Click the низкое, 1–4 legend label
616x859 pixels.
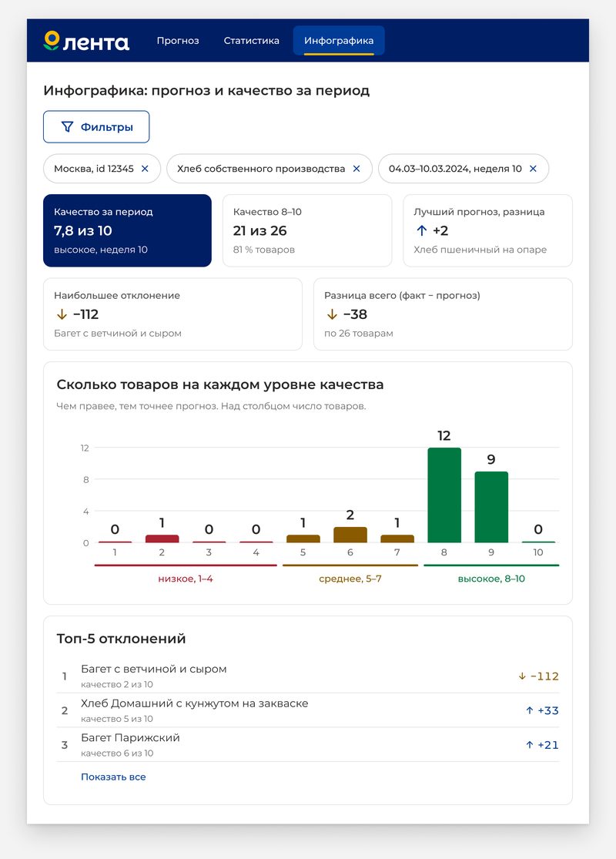click(x=186, y=579)
